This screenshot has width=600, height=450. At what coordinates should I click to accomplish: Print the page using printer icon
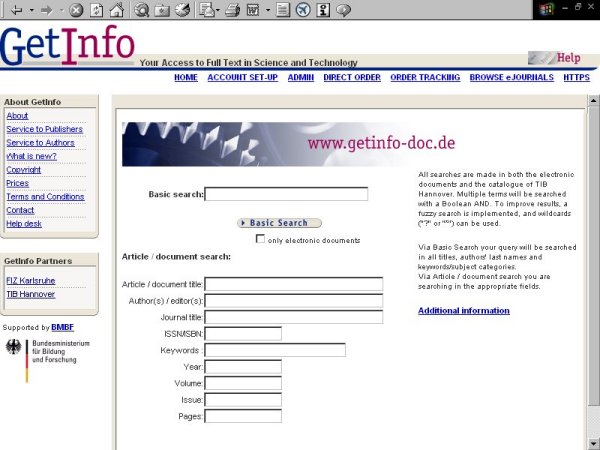232,10
